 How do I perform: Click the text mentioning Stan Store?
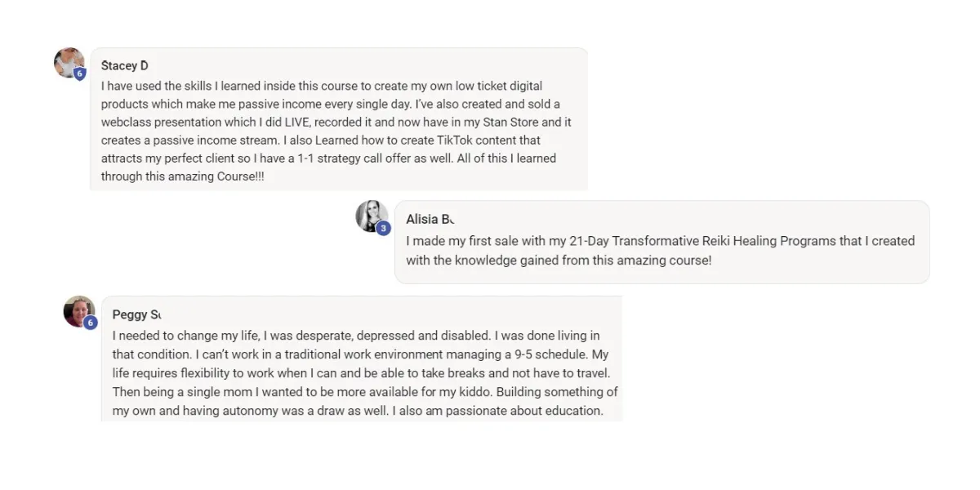click(x=336, y=122)
